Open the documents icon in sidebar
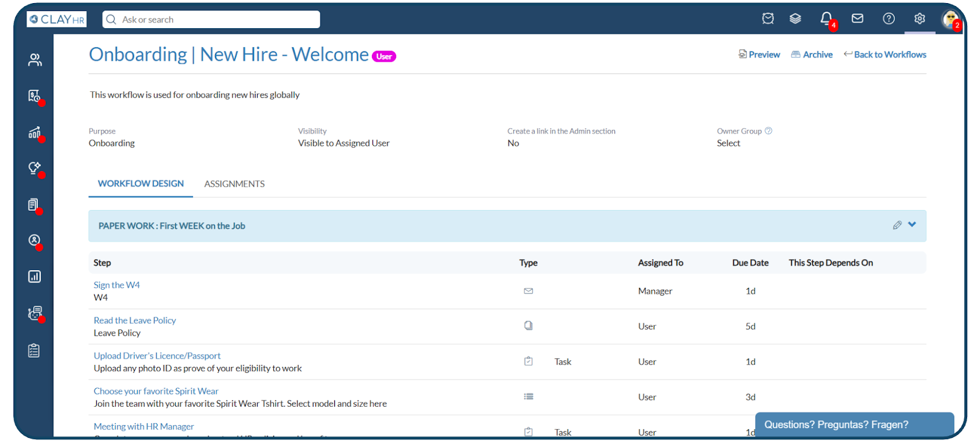 click(34, 205)
